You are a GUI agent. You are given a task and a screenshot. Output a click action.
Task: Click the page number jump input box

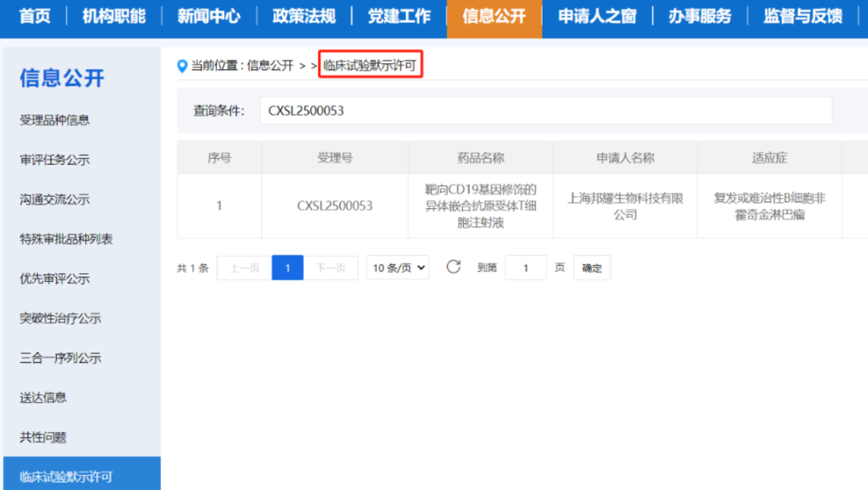click(x=526, y=267)
